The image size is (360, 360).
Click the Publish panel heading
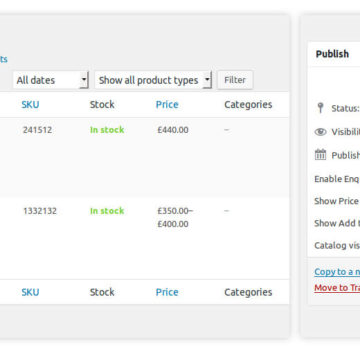tap(332, 54)
